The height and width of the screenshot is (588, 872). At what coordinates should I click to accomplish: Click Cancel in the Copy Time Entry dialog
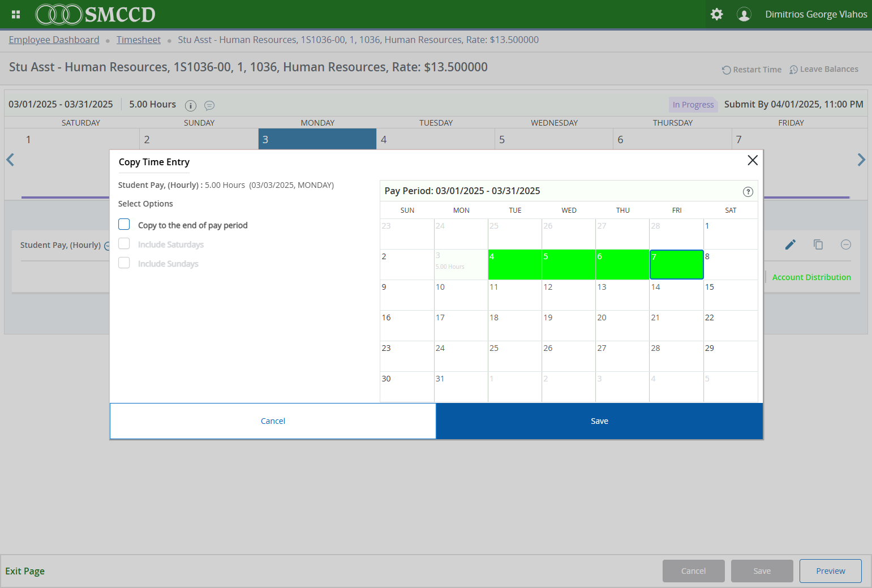(x=273, y=421)
